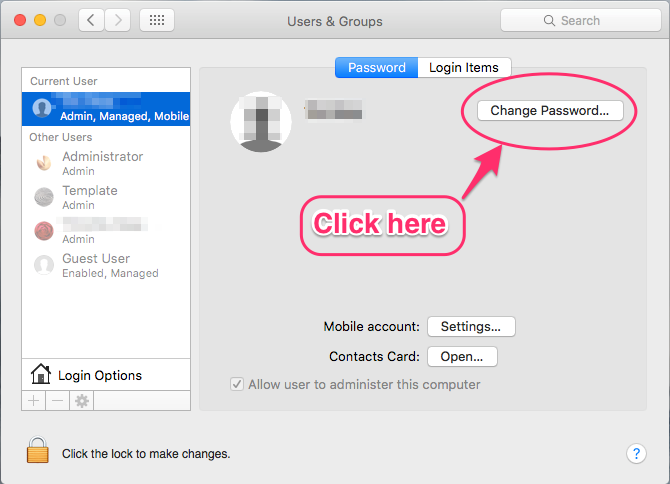Open help with the question mark button
The width and height of the screenshot is (670, 484).
pos(636,453)
